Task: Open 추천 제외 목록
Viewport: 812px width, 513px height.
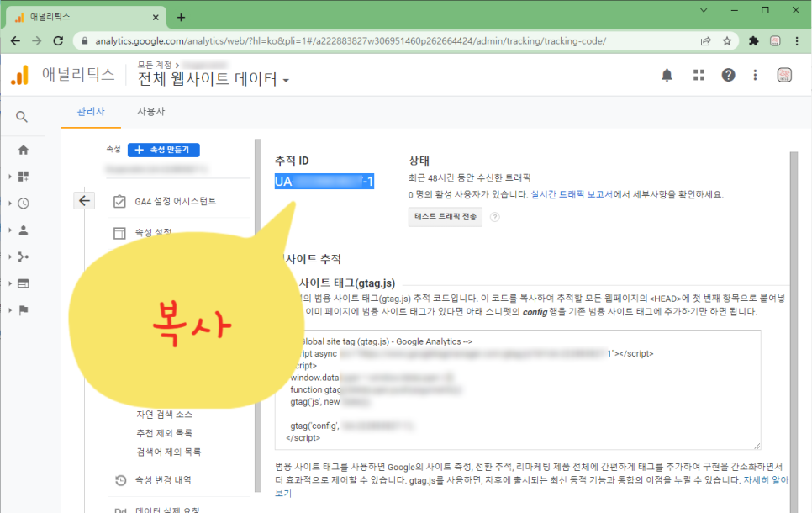Action: click(164, 433)
